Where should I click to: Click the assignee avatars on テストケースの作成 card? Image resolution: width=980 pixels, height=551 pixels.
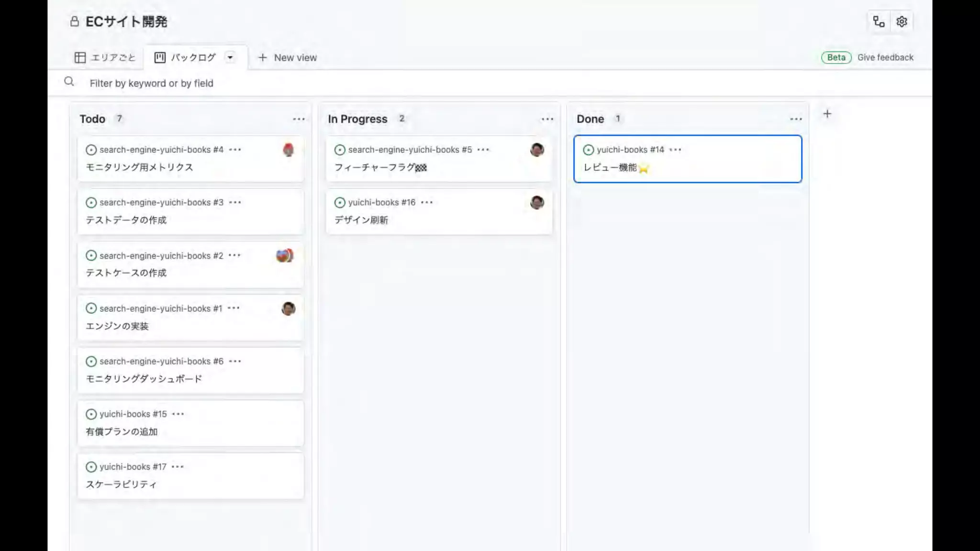tap(285, 255)
